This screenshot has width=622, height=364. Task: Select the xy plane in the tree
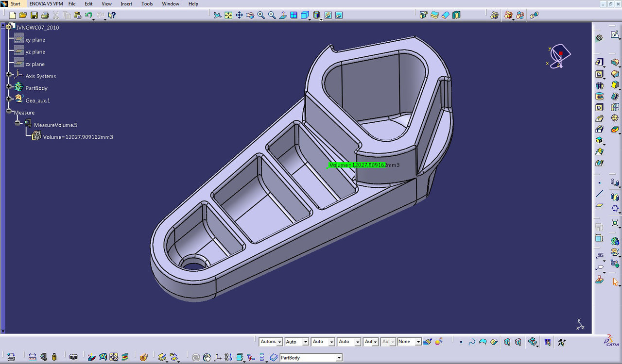point(35,40)
